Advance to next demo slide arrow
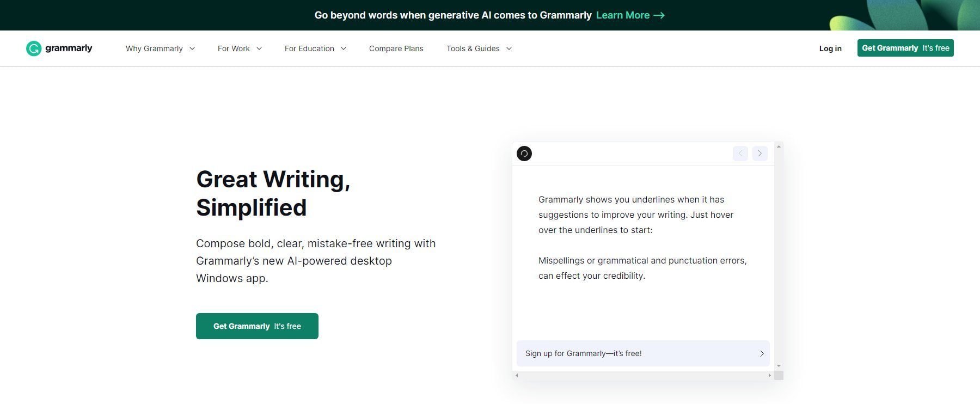 tap(760, 154)
